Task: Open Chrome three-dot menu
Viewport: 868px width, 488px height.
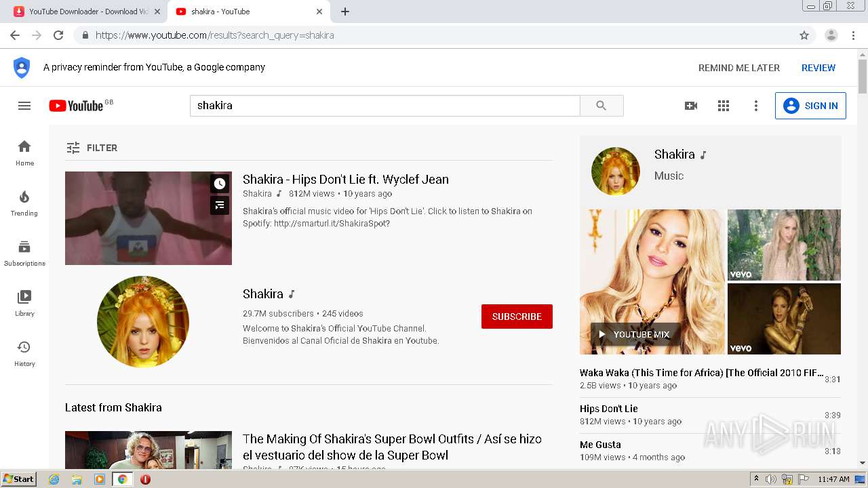Action: tap(853, 35)
